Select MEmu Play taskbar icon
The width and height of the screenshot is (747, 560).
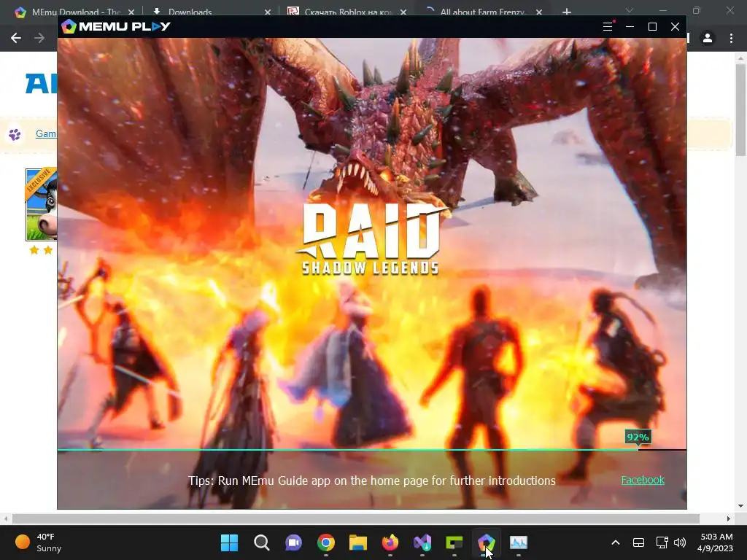tap(487, 542)
